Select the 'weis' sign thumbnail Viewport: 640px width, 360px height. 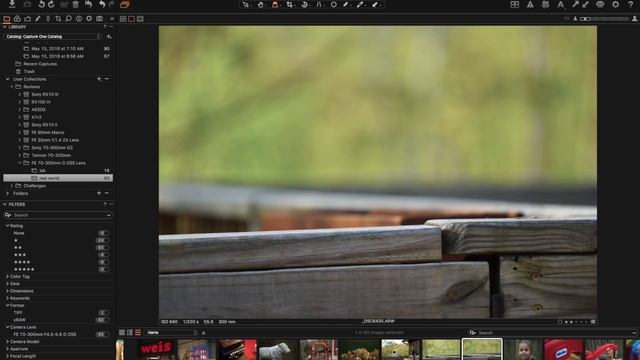156,349
